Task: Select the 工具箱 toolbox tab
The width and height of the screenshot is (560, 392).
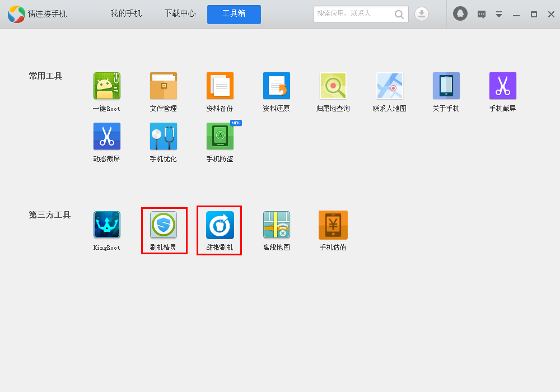Action: click(x=234, y=15)
